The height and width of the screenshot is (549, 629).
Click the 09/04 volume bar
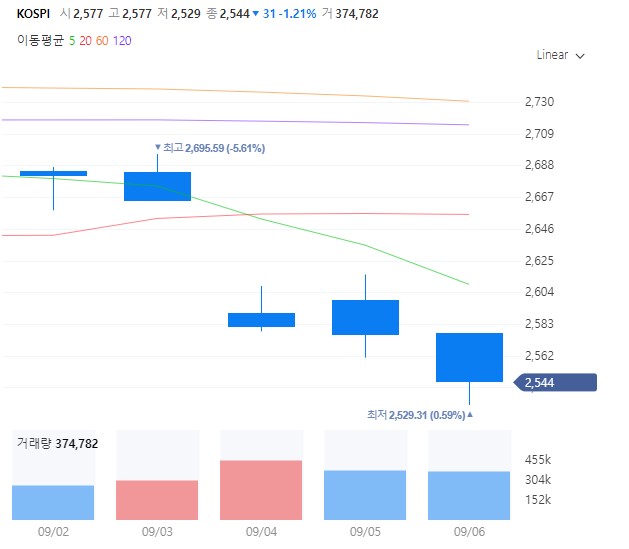tap(261, 490)
